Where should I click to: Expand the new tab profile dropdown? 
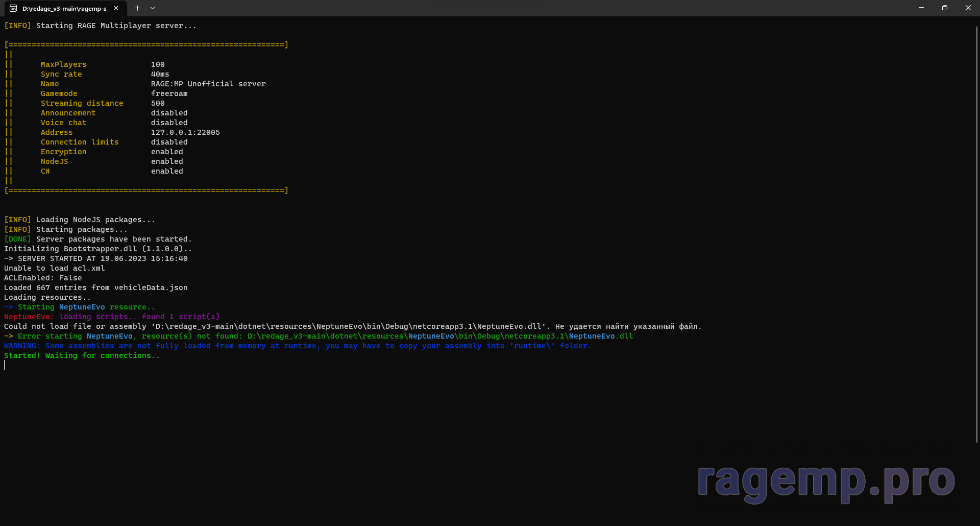(153, 8)
